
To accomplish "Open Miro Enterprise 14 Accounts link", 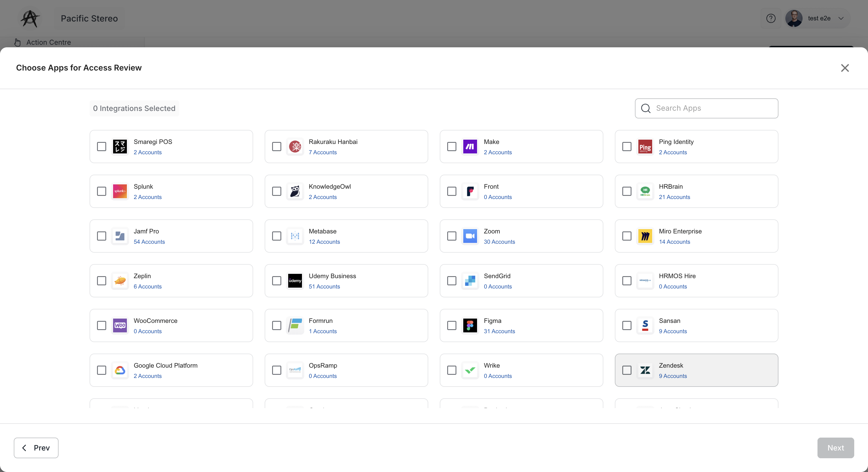I will click(x=674, y=242).
